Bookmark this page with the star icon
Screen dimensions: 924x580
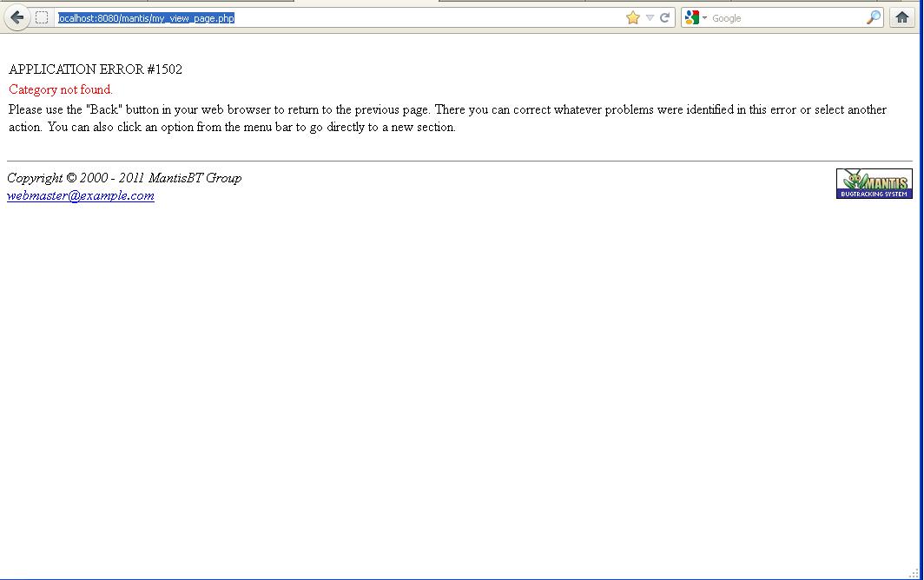pos(633,17)
